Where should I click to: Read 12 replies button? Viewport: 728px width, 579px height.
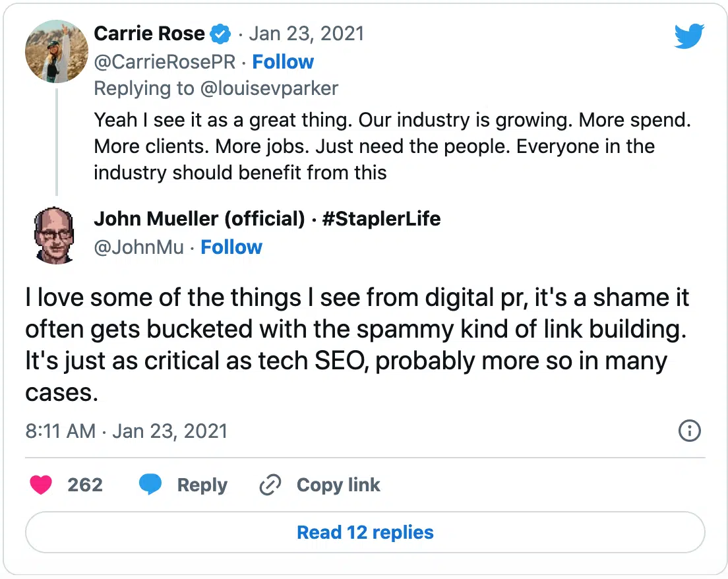(365, 532)
